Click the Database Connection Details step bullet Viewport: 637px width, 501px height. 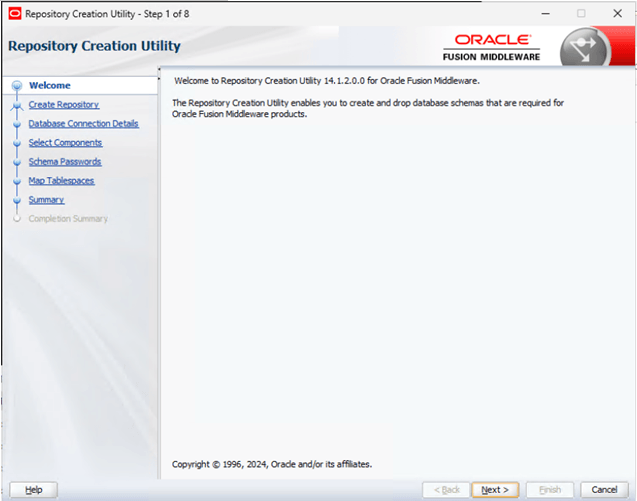(x=17, y=124)
